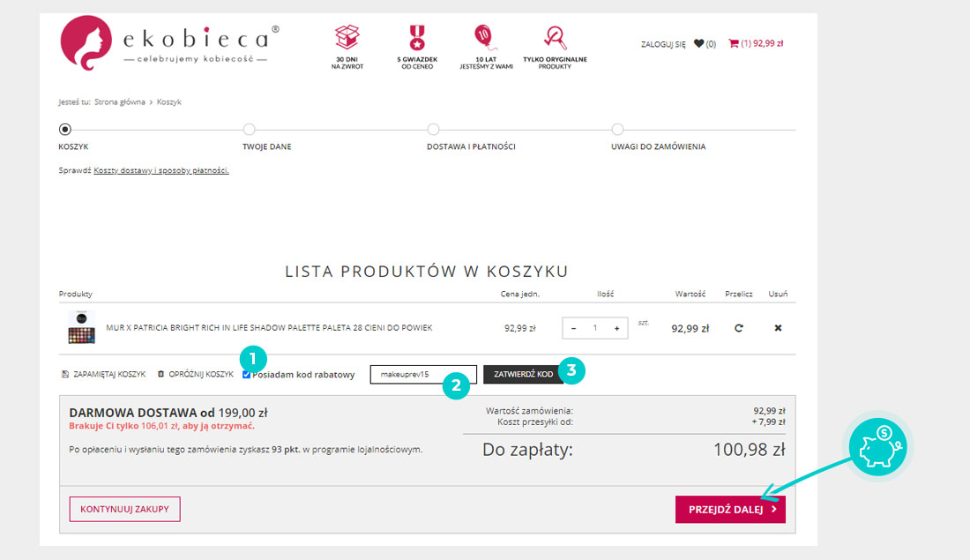Select the Twoje dane step circle

[x=250, y=130]
